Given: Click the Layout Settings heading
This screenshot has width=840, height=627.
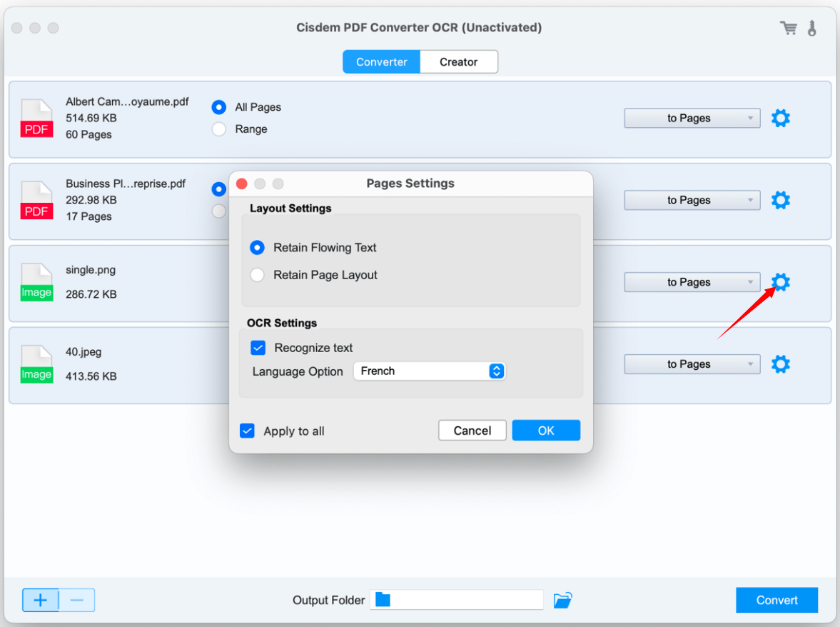Looking at the screenshot, I should click(x=290, y=208).
